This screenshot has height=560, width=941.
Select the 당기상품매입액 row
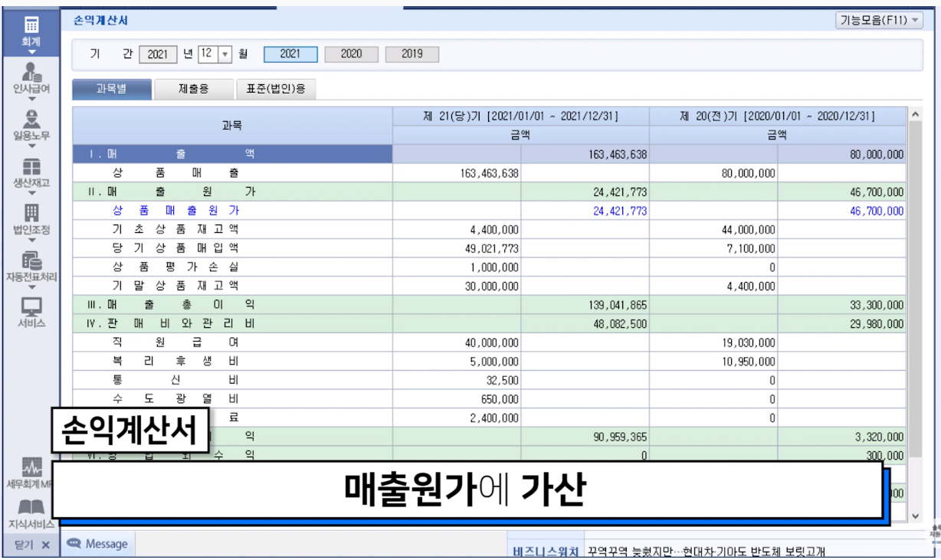(x=489, y=248)
